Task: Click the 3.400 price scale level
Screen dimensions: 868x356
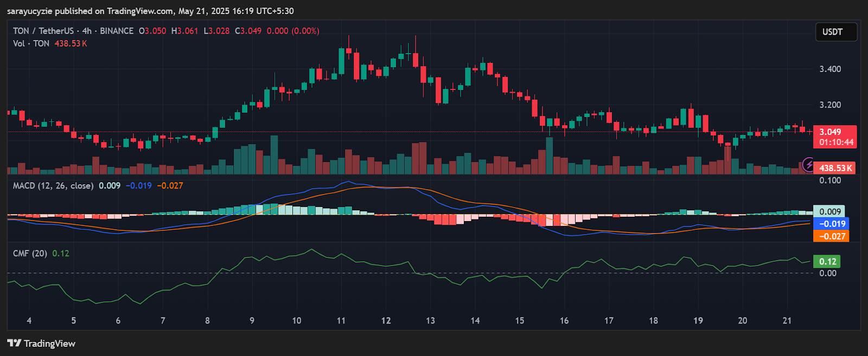Action: point(830,69)
